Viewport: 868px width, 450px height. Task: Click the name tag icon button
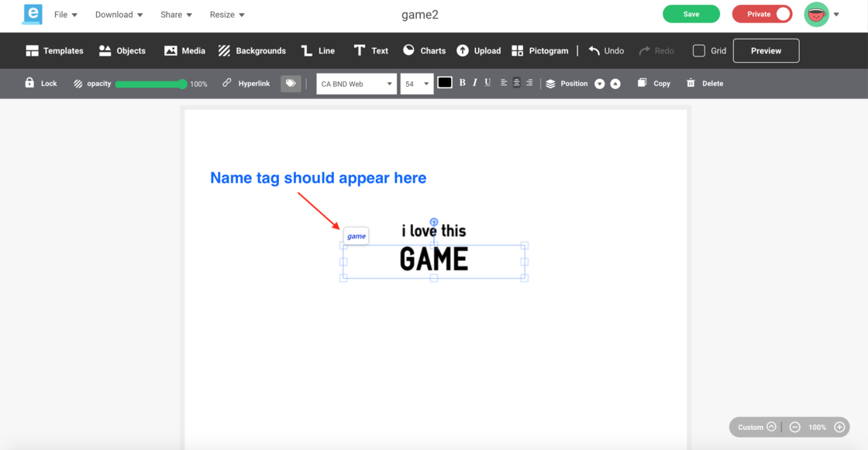291,84
